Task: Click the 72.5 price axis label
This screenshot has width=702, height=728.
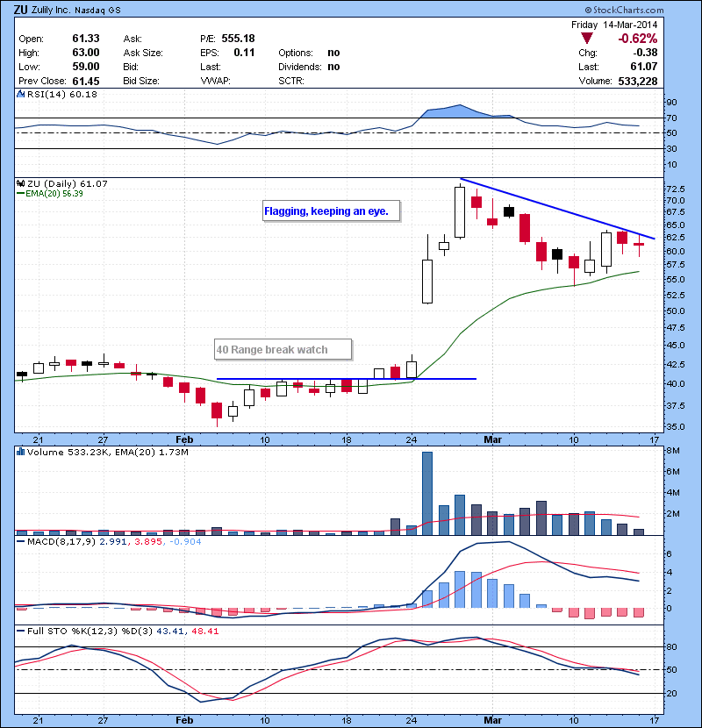Action: tap(675, 189)
